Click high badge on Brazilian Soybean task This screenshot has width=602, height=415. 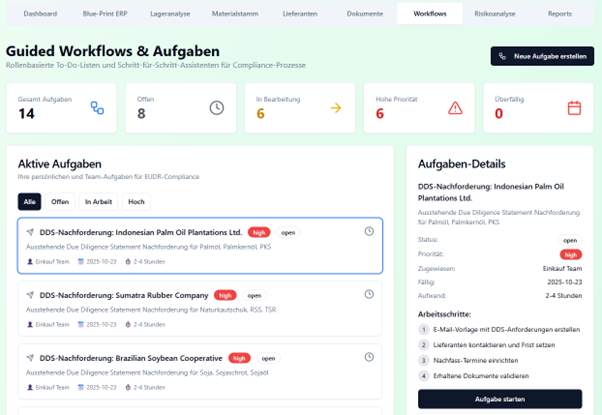point(239,358)
